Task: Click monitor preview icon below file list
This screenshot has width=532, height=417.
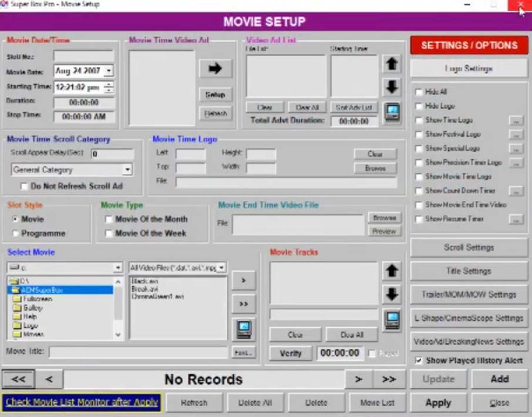Action: 244,329
